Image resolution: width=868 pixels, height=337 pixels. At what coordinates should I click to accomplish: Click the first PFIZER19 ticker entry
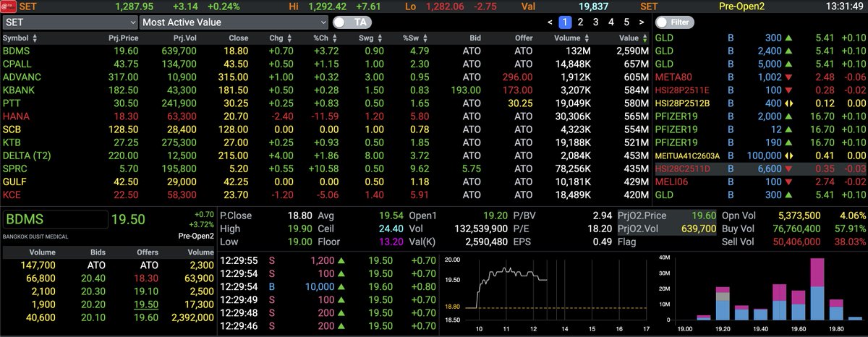tap(676, 116)
